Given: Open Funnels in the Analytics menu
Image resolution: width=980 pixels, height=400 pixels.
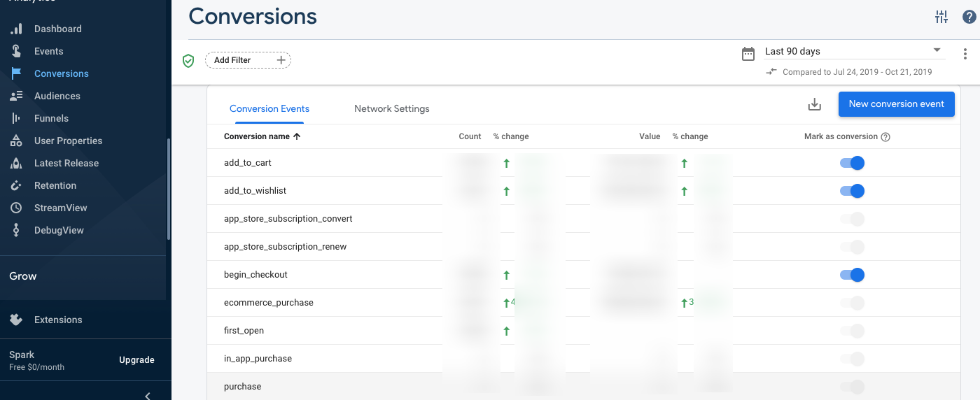Looking at the screenshot, I should pyautogui.click(x=51, y=118).
